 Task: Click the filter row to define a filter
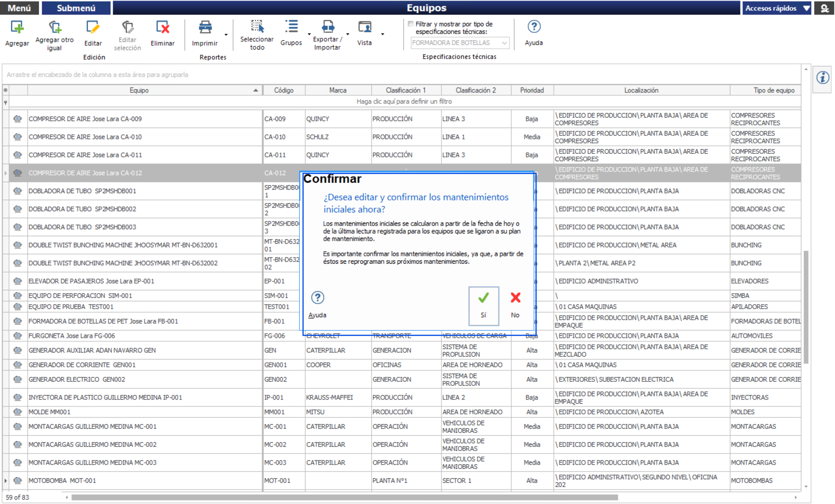pos(404,102)
